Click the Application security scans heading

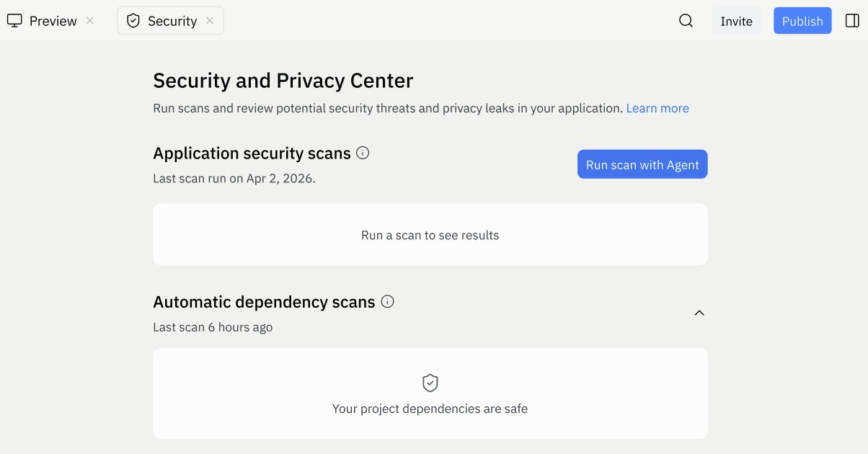point(252,153)
